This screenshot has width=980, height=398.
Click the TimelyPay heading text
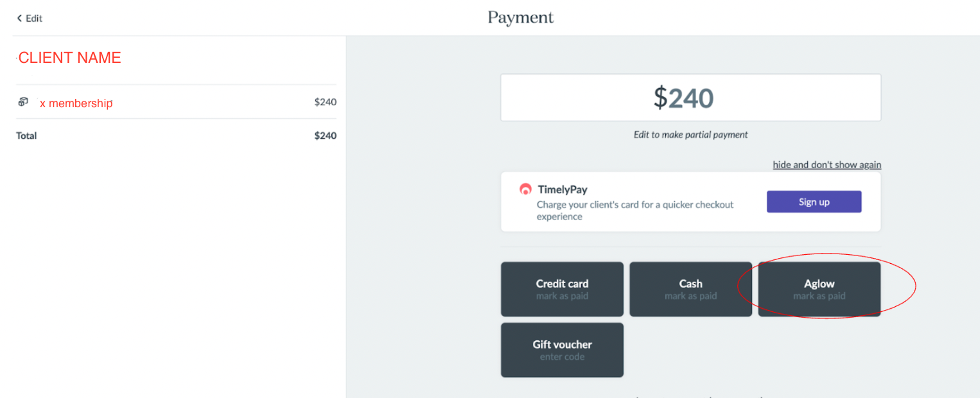(x=562, y=189)
